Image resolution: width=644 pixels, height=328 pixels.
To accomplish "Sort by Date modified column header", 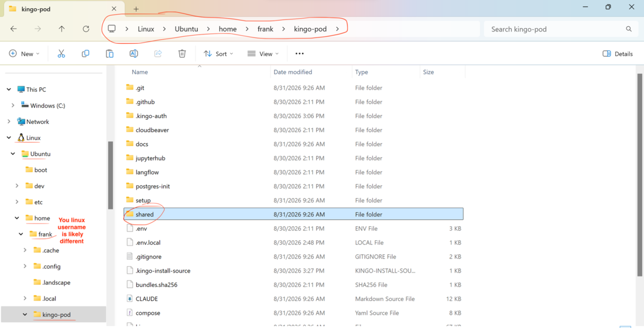I will pos(293,72).
